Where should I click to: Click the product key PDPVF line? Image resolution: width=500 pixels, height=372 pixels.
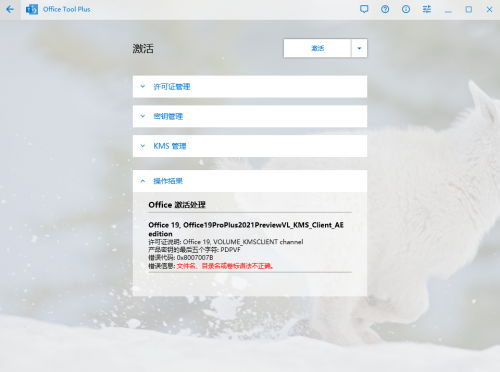pyautogui.click(x=194, y=250)
